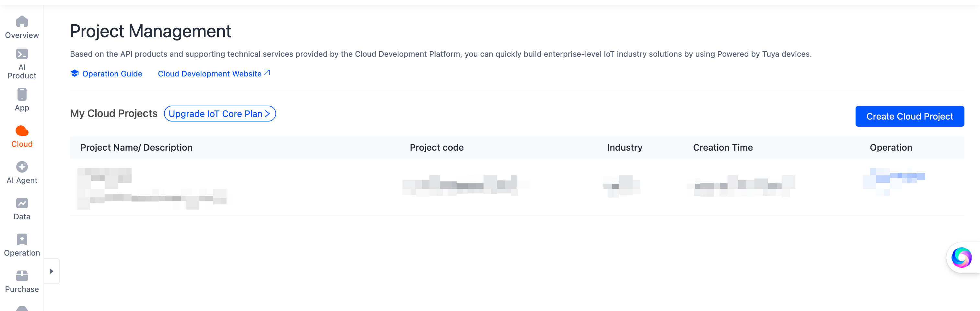Open the Purchase box icon

click(x=22, y=276)
